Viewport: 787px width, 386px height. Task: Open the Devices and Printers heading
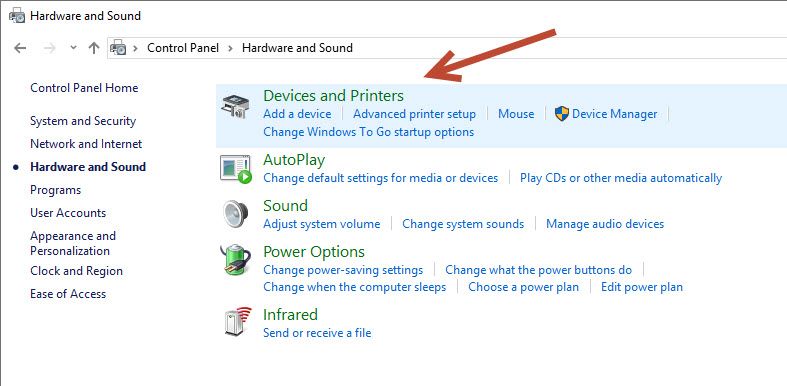[333, 95]
